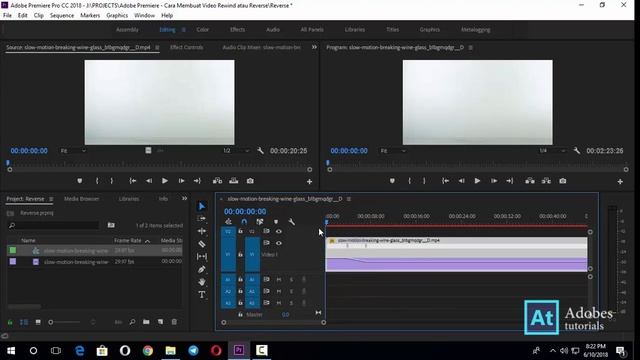
Task: Open the Markers menu
Action: (90, 16)
